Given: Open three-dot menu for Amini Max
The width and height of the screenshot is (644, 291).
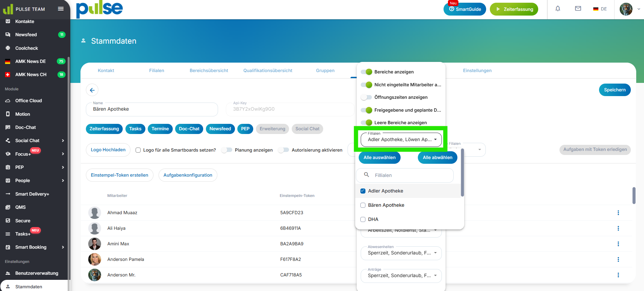Looking at the screenshot, I should tap(618, 244).
